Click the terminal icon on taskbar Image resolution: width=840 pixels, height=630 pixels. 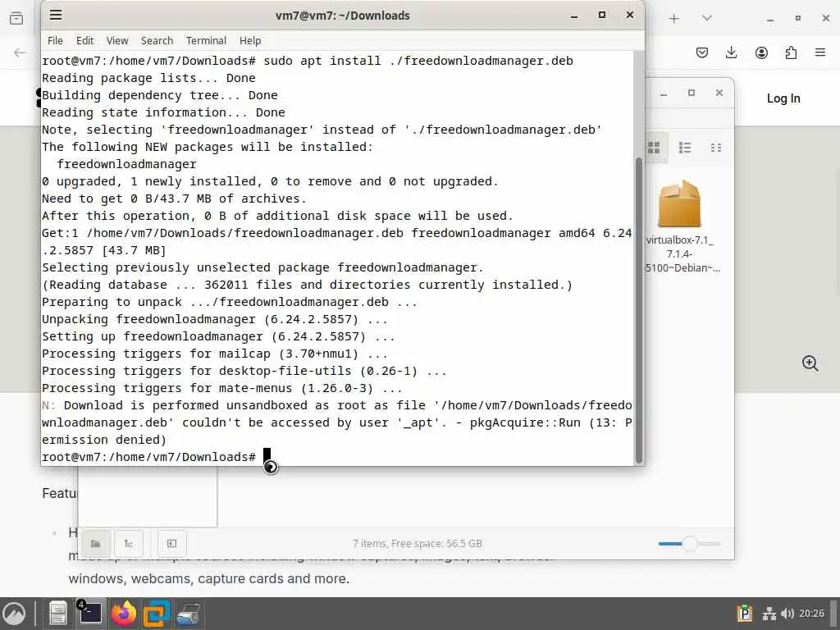90,614
